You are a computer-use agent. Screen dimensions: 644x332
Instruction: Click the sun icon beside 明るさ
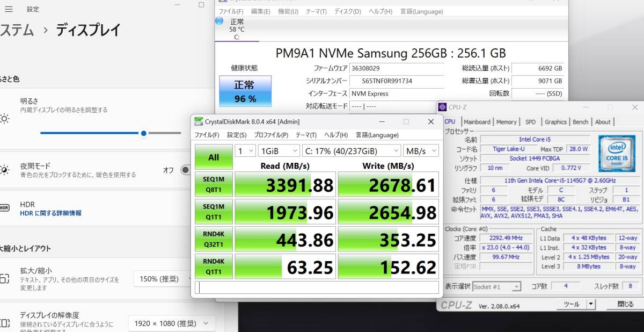click(x=4, y=119)
